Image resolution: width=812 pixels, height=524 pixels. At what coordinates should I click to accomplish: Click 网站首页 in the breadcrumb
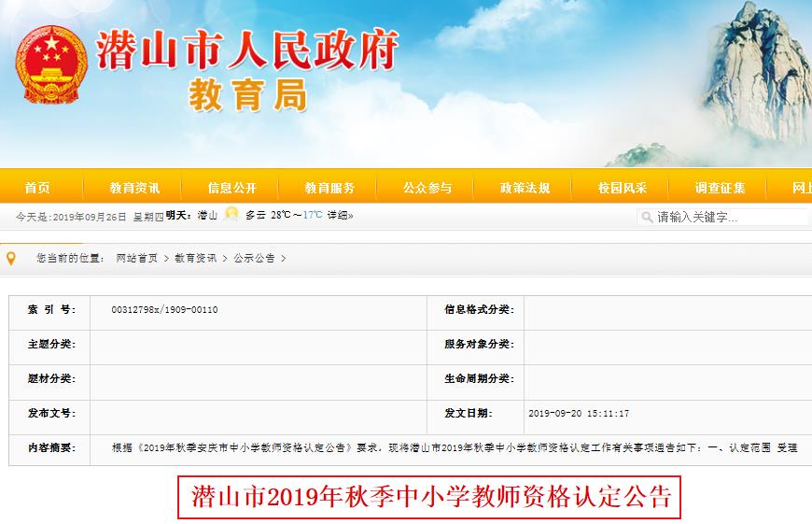[136, 258]
